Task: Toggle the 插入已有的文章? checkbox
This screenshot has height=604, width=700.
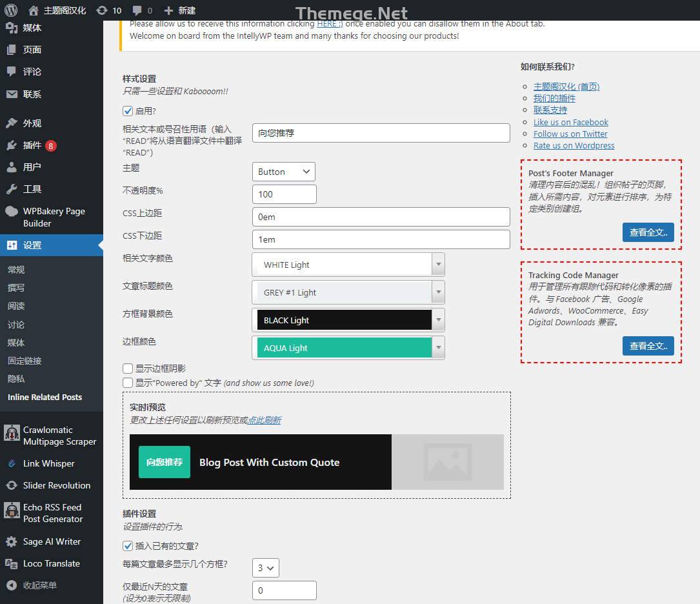Action: [x=128, y=545]
